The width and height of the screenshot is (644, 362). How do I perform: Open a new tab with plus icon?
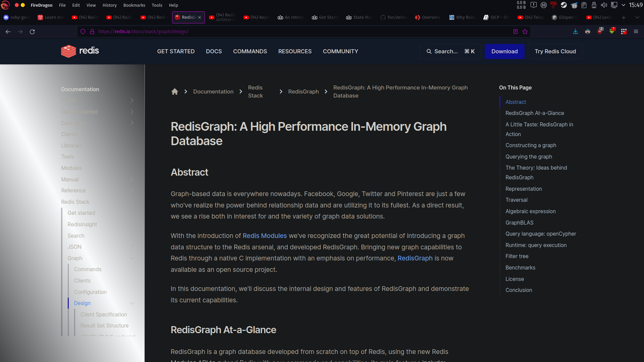pos(624,17)
